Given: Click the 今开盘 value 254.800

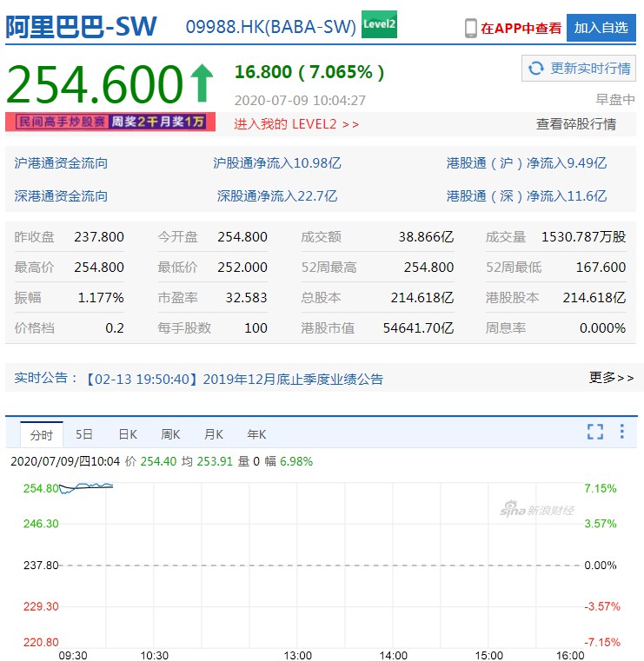Looking at the screenshot, I should pyautogui.click(x=242, y=237).
